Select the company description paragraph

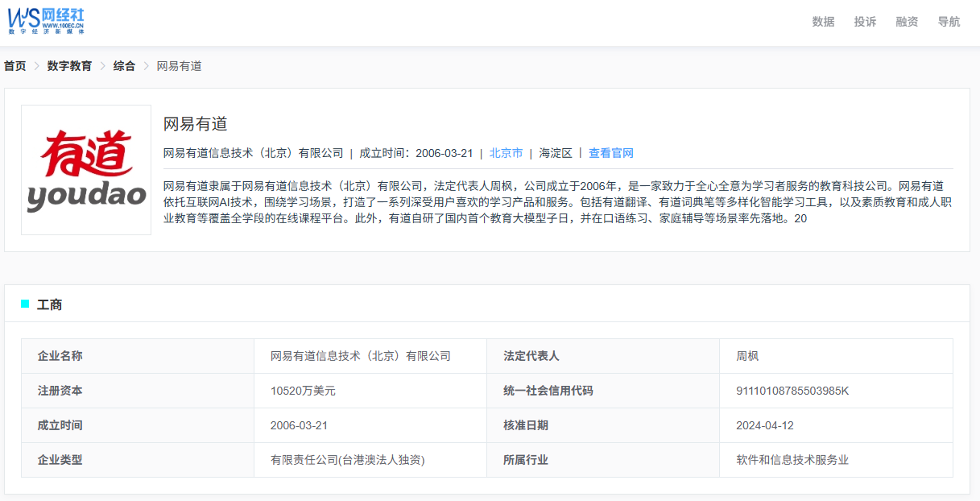pos(558,201)
